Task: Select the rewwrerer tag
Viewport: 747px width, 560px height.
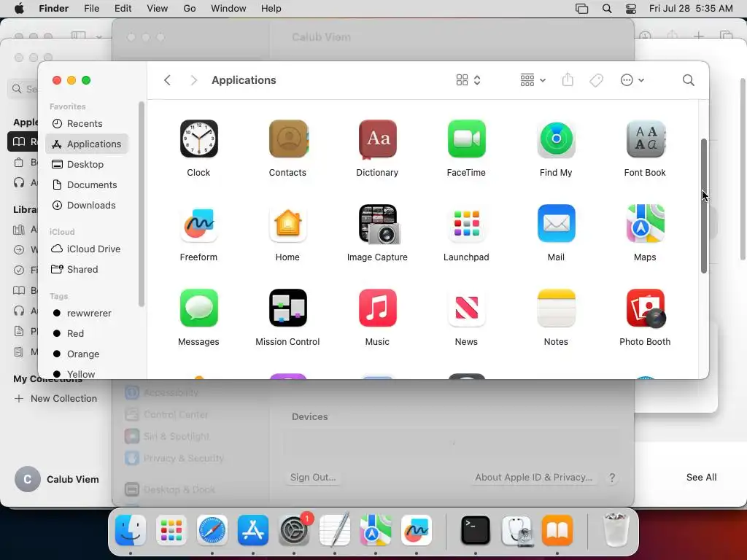Action: (x=87, y=314)
